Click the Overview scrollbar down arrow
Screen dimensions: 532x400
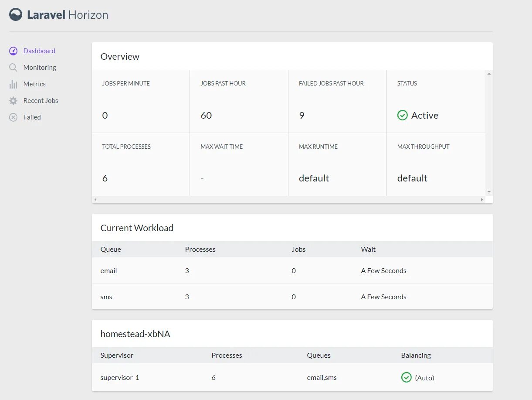[x=489, y=192]
